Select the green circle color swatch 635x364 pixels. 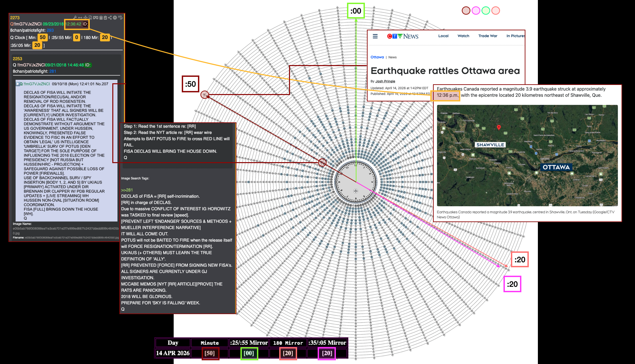coord(486,10)
